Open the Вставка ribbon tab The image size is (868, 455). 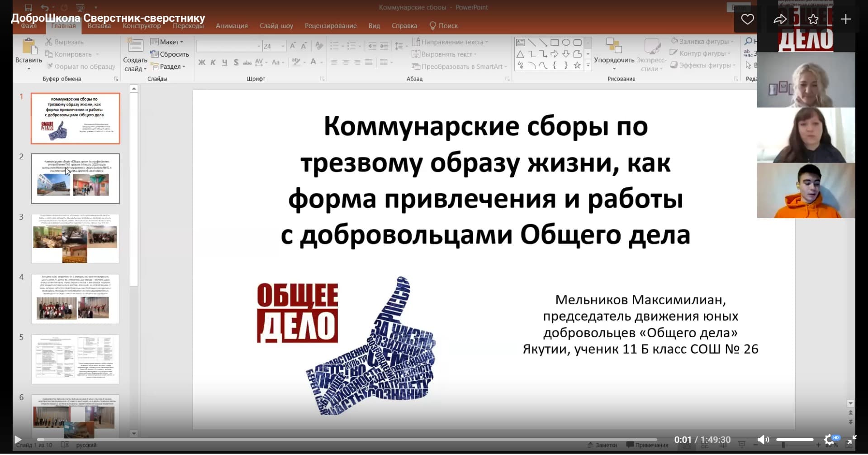coord(99,26)
